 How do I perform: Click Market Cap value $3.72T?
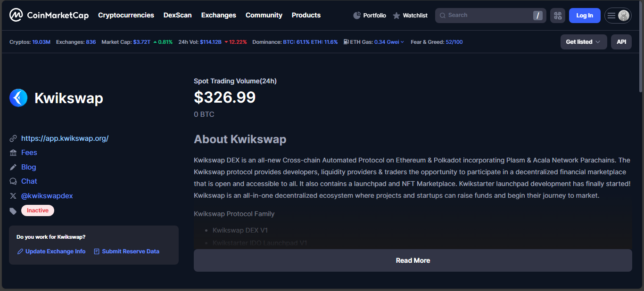coord(142,42)
